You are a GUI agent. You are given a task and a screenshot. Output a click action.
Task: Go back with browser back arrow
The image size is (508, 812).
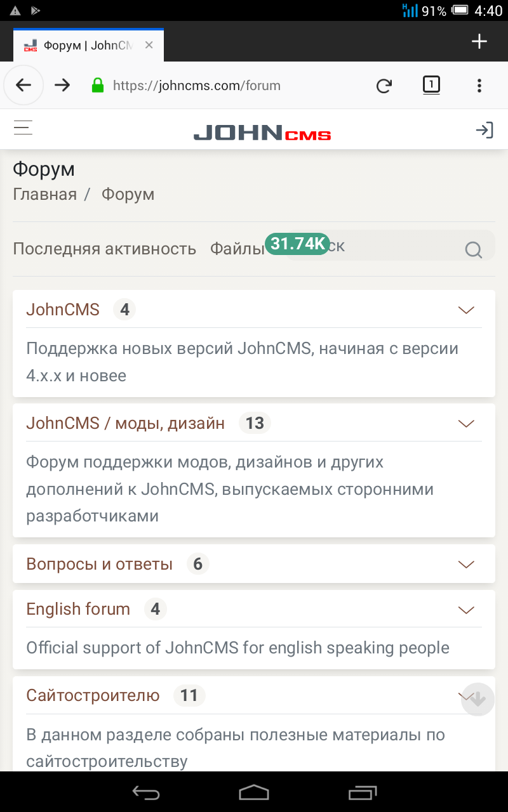pos(23,85)
